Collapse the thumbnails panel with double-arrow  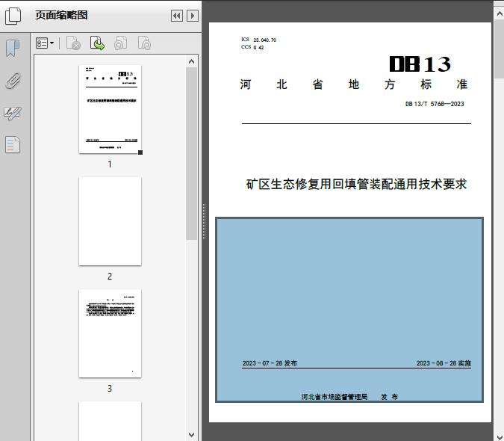pos(177,16)
